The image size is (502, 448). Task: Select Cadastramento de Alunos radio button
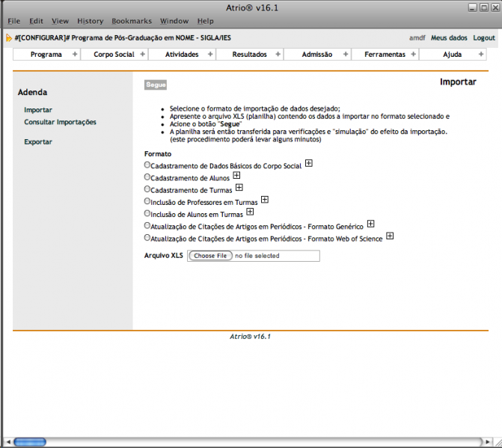[x=147, y=177]
